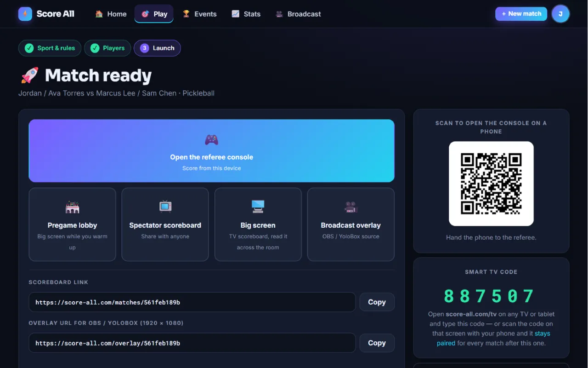The height and width of the screenshot is (368, 588).
Task: Click the match players and Pickleball subtitle
Action: (x=116, y=93)
